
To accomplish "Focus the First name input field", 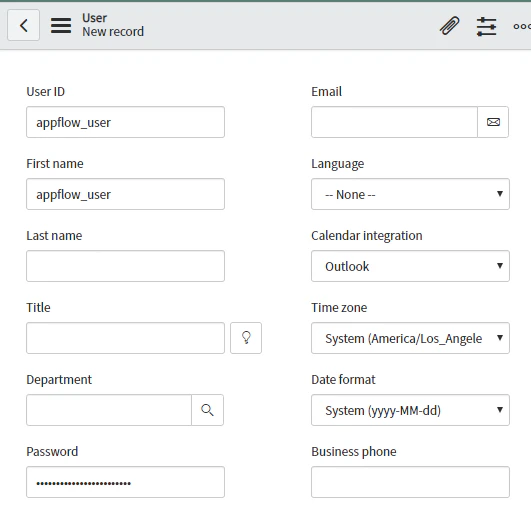I will pyautogui.click(x=125, y=194).
